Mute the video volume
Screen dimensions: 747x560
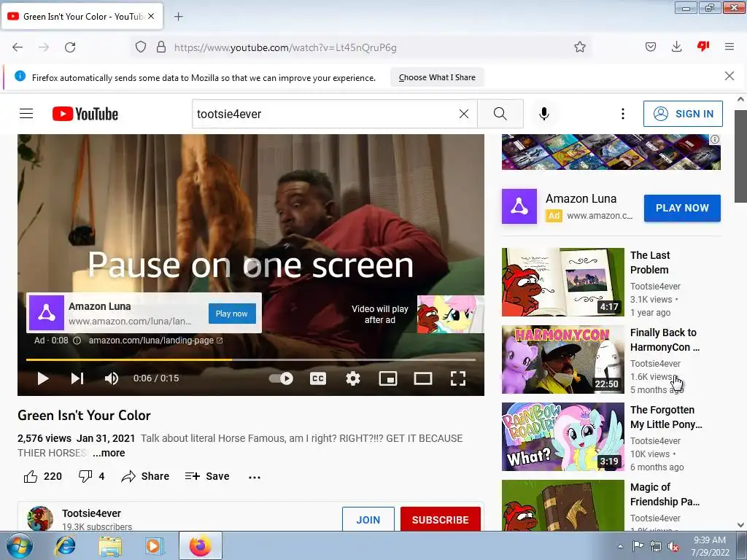click(112, 378)
